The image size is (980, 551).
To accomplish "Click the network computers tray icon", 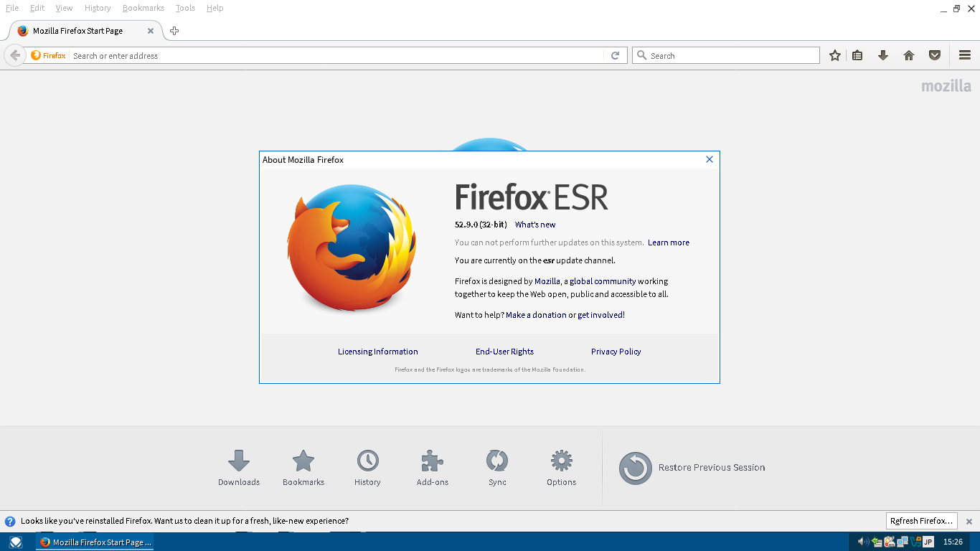I will click(903, 542).
